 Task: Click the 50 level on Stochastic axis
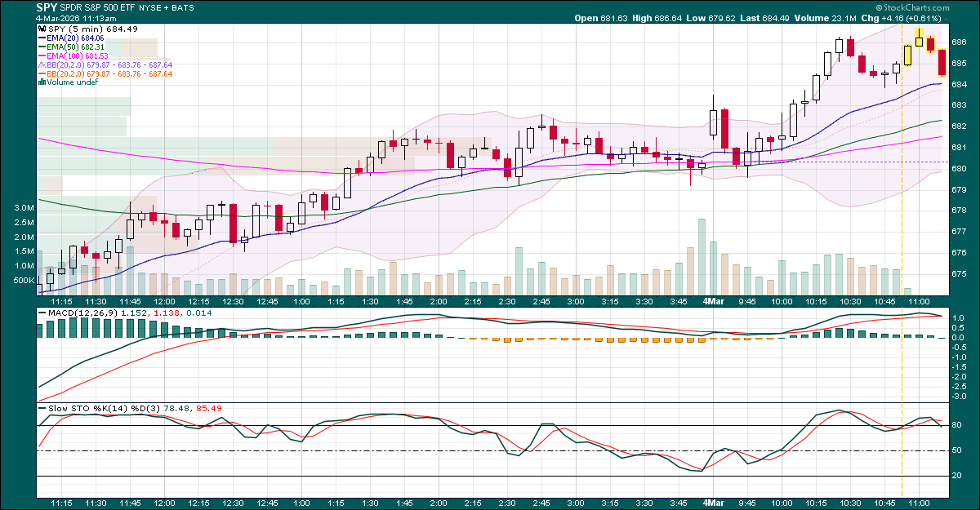point(958,451)
